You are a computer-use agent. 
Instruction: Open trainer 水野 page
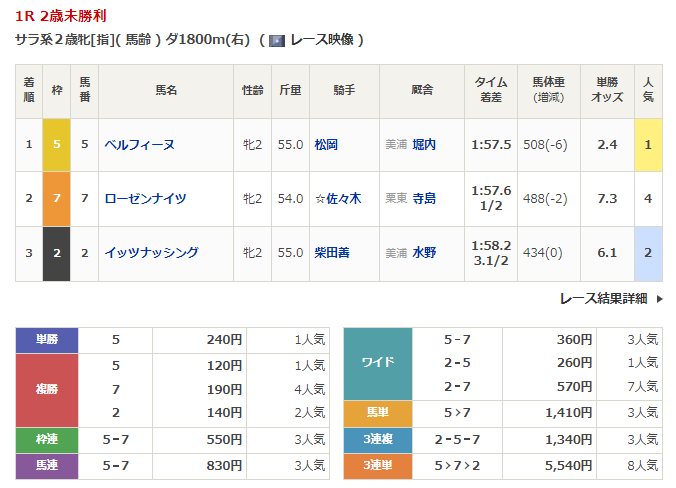pos(424,253)
